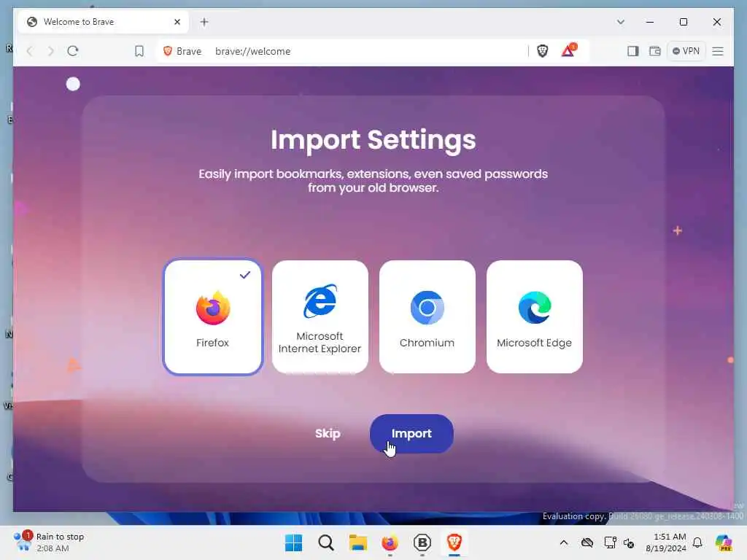Screen dimensions: 747x560
Task: Select Microsoft Internet Explorer import card
Action: coord(320,316)
